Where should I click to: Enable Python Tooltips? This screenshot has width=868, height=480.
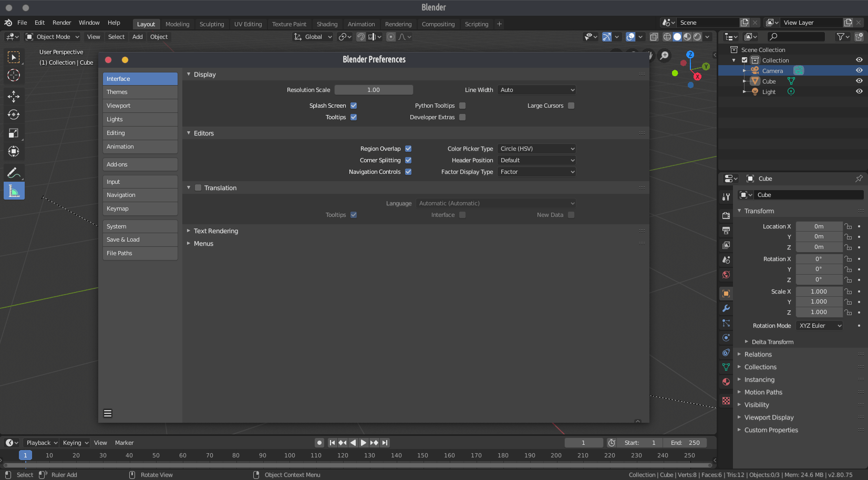coord(462,106)
